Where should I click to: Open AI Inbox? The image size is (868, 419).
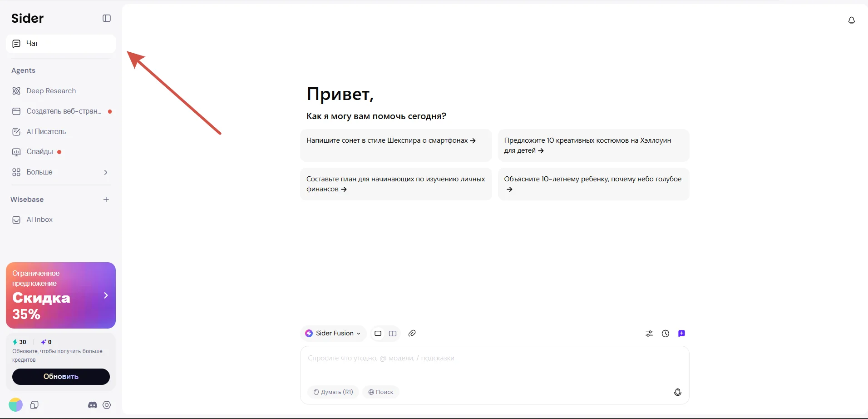click(x=61, y=219)
